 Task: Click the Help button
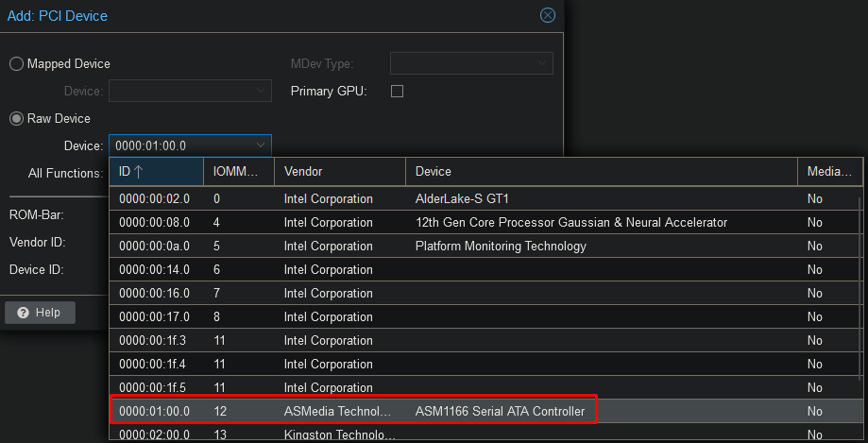[40, 313]
